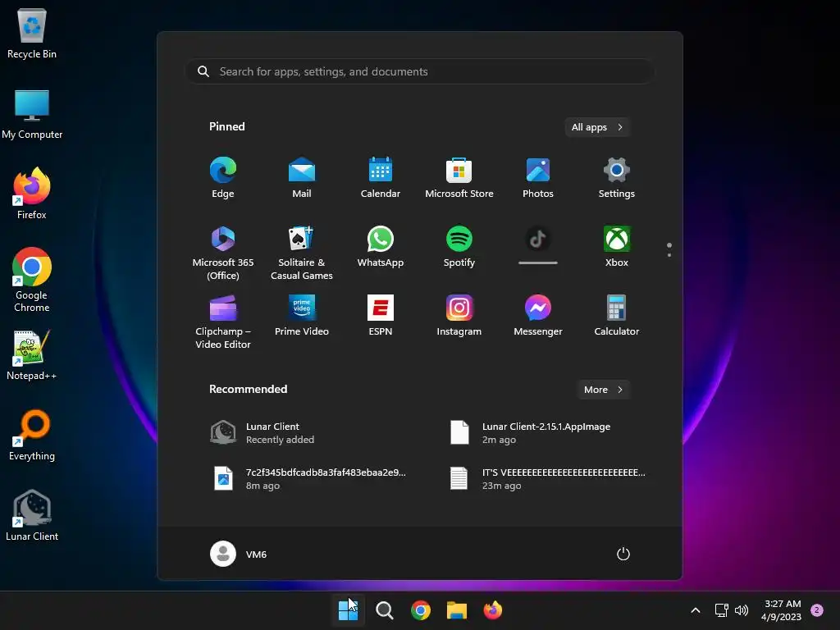The width and height of the screenshot is (840, 630).
Task: Open Firefox from the taskbar
Action: pyautogui.click(x=493, y=610)
